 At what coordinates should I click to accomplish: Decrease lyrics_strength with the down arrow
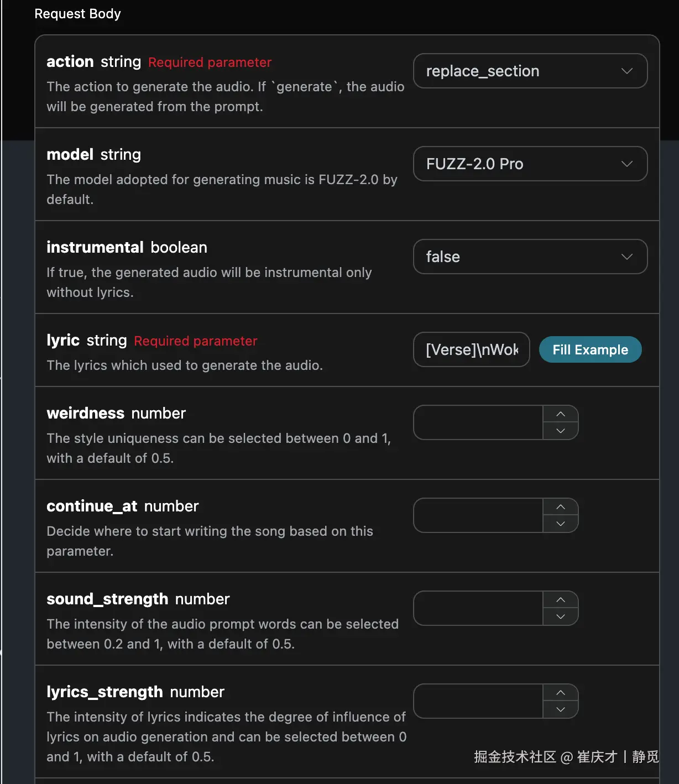[x=561, y=709]
